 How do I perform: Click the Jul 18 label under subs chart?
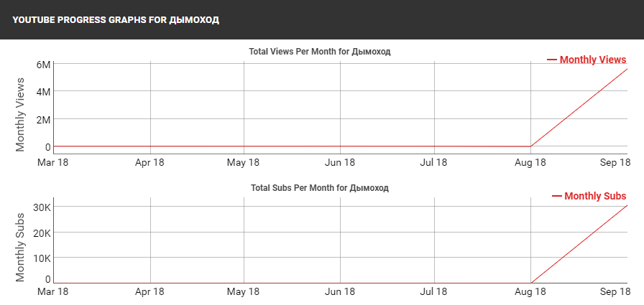433,291
